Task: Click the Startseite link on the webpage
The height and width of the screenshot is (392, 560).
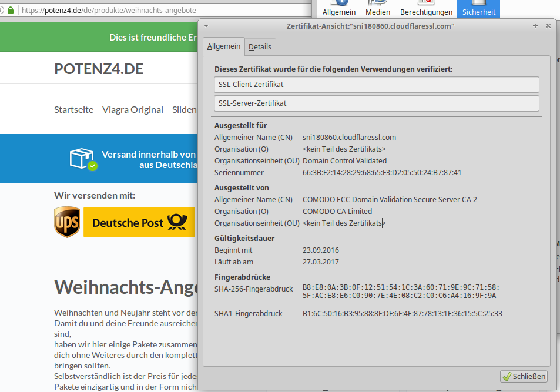Action: (73, 110)
